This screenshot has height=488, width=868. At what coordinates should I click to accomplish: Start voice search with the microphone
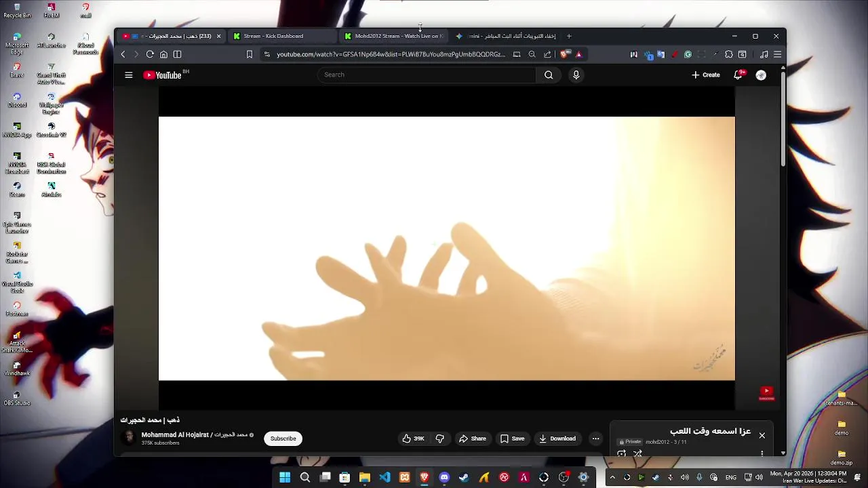(x=576, y=75)
